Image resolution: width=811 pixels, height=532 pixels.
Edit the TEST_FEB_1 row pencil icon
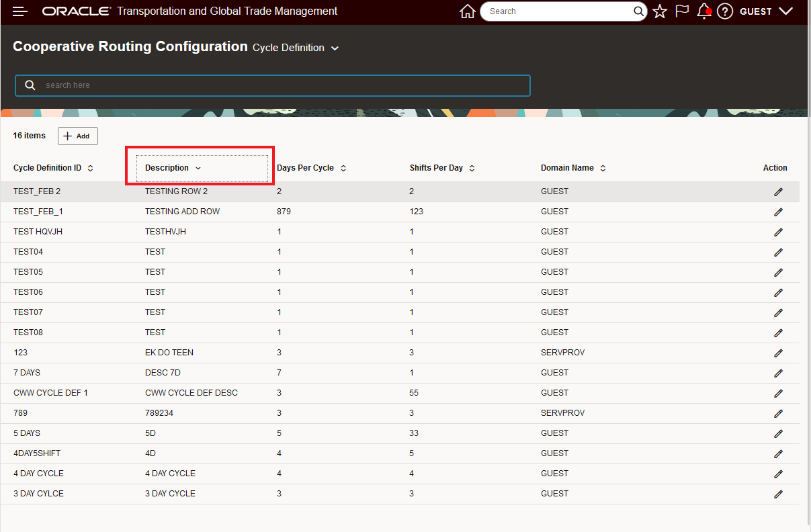(x=778, y=212)
